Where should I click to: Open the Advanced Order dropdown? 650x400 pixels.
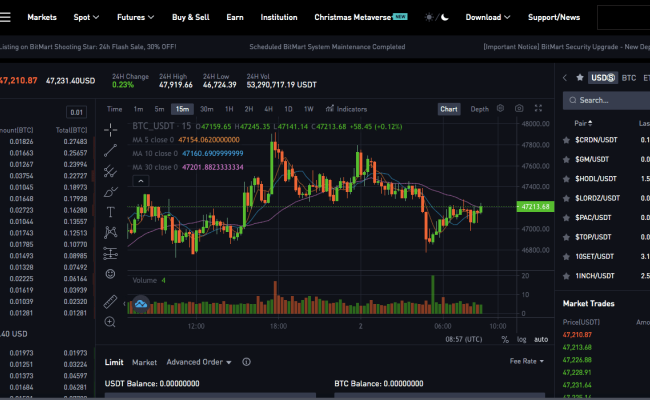point(199,362)
